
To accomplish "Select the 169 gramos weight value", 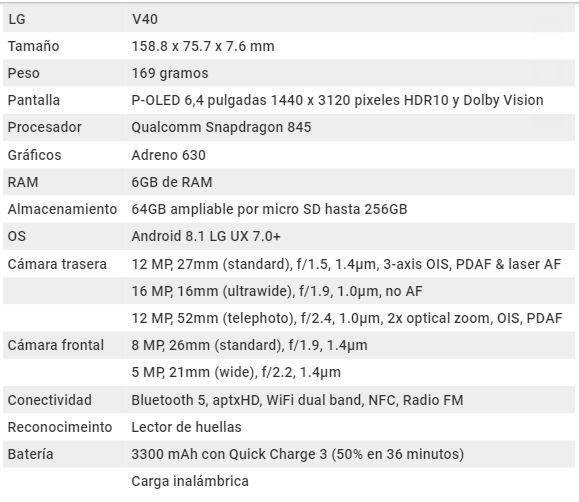I will (170, 73).
